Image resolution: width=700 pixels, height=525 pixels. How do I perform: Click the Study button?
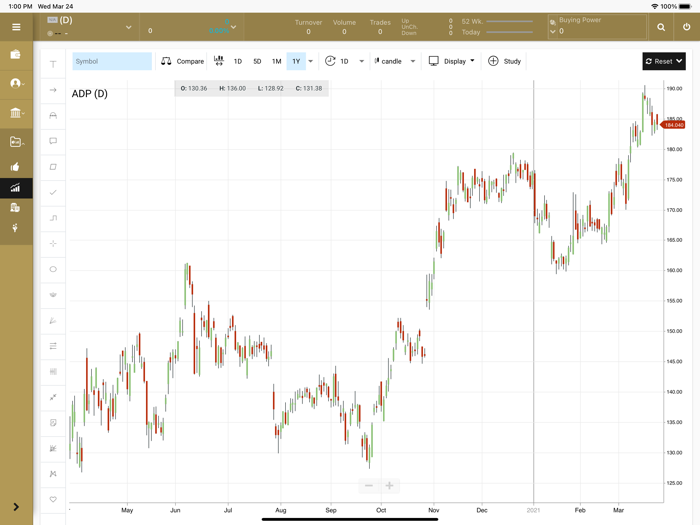(x=504, y=61)
